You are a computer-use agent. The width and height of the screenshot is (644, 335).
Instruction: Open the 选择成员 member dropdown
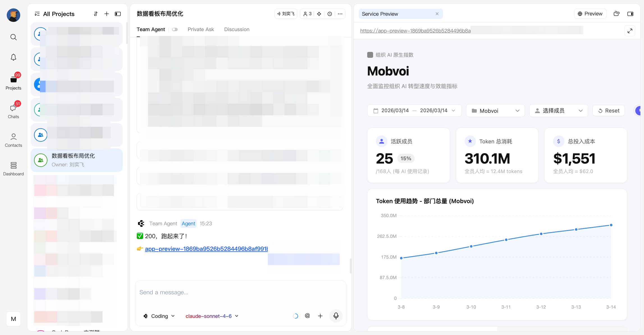(559, 111)
